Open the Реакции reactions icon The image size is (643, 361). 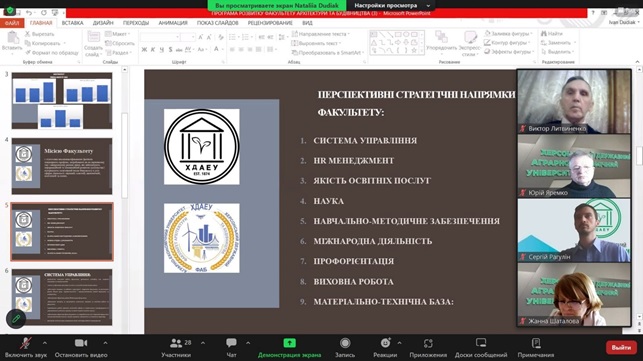coord(385,343)
